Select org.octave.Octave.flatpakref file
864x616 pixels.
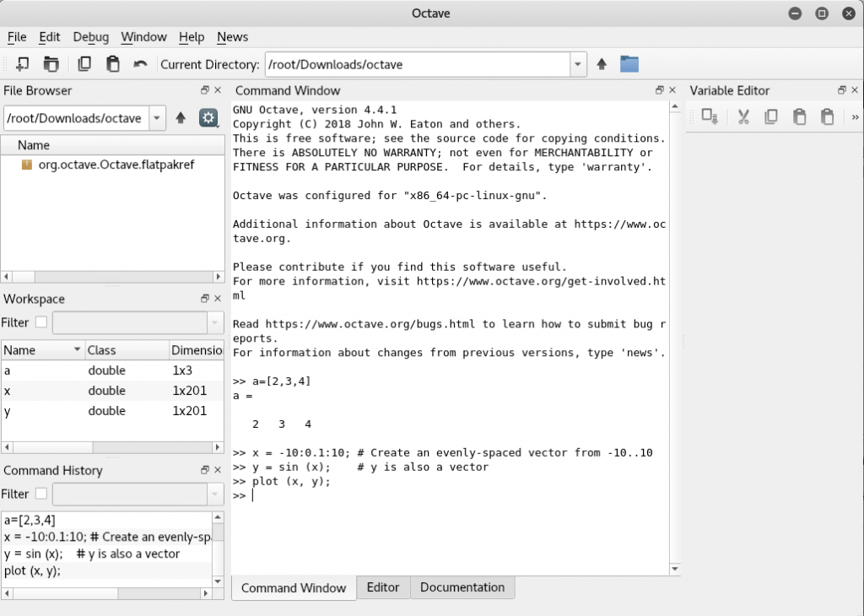116,165
